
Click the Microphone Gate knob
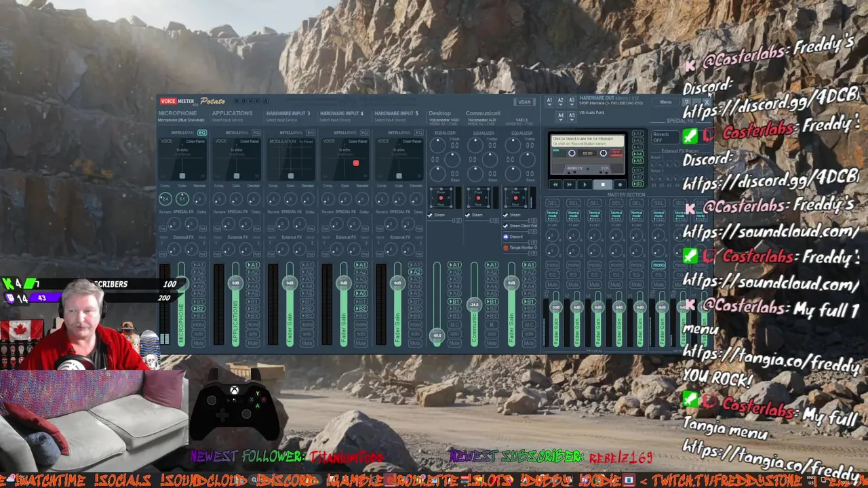point(182,199)
